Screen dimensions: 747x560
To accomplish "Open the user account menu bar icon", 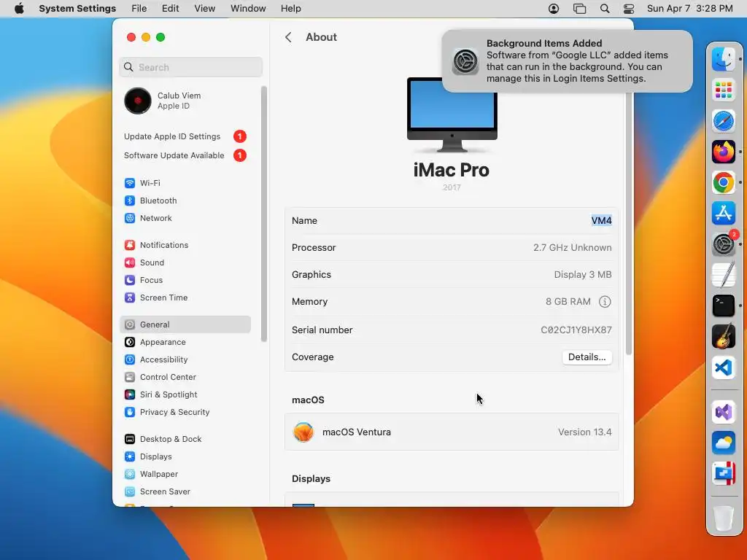I will click(x=554, y=9).
